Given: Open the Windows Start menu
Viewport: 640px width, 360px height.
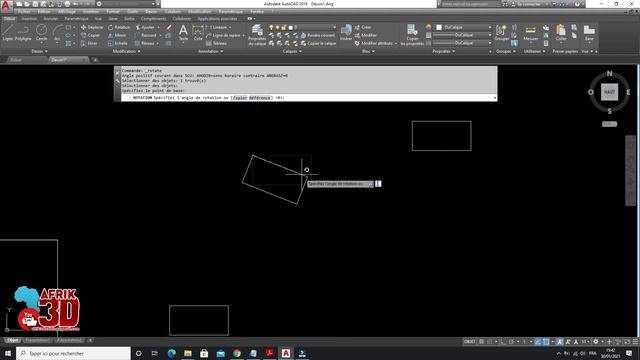Looking at the screenshot, I should [x=8, y=353].
